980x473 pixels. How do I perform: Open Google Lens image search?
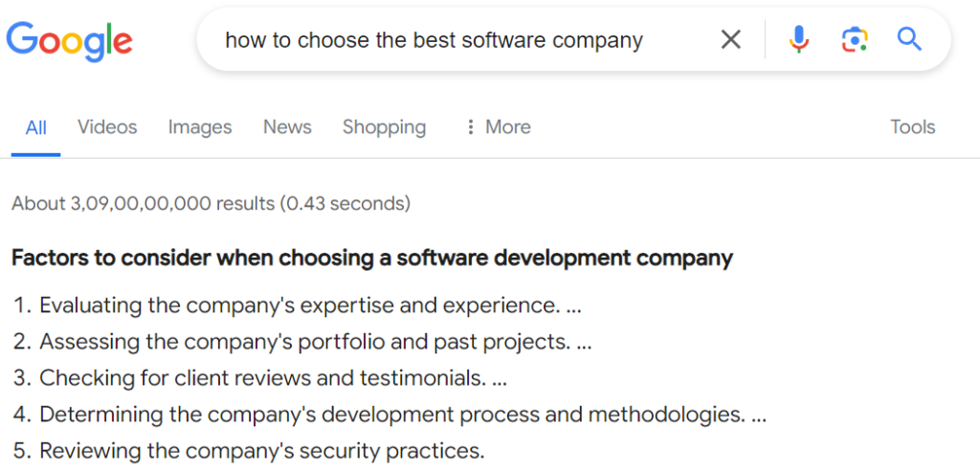point(854,40)
